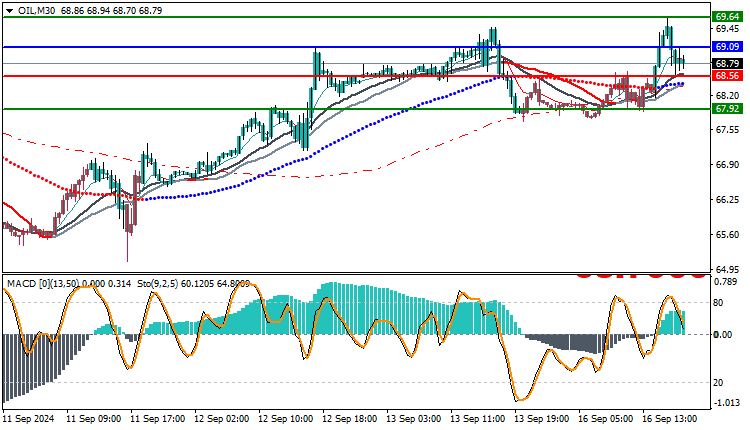Select the 69.45 price scale value
The height and width of the screenshot is (430, 750).
(727, 29)
